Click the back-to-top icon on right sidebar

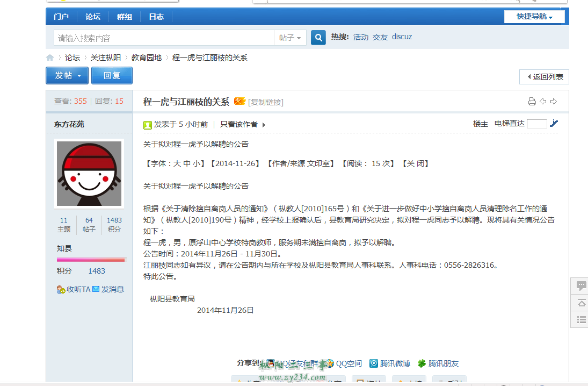click(x=581, y=303)
